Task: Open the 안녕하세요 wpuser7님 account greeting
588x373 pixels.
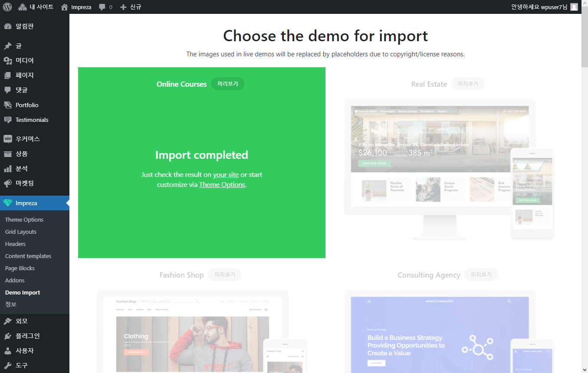Action: tap(539, 7)
